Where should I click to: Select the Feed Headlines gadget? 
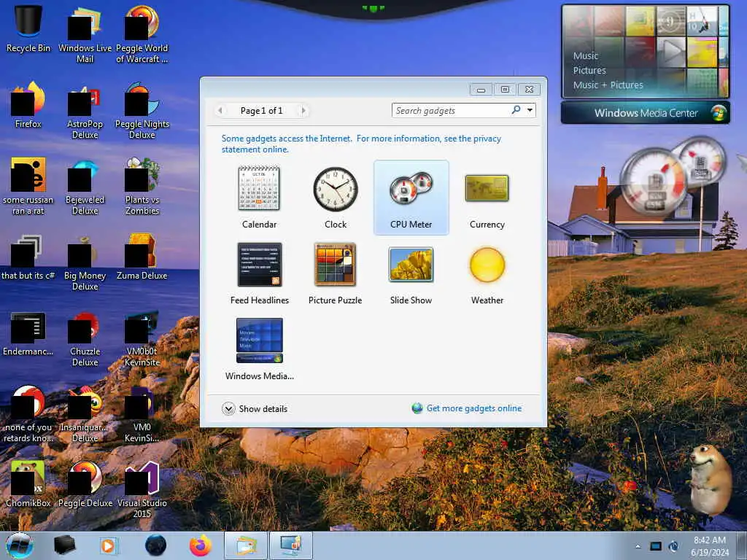[x=259, y=273]
